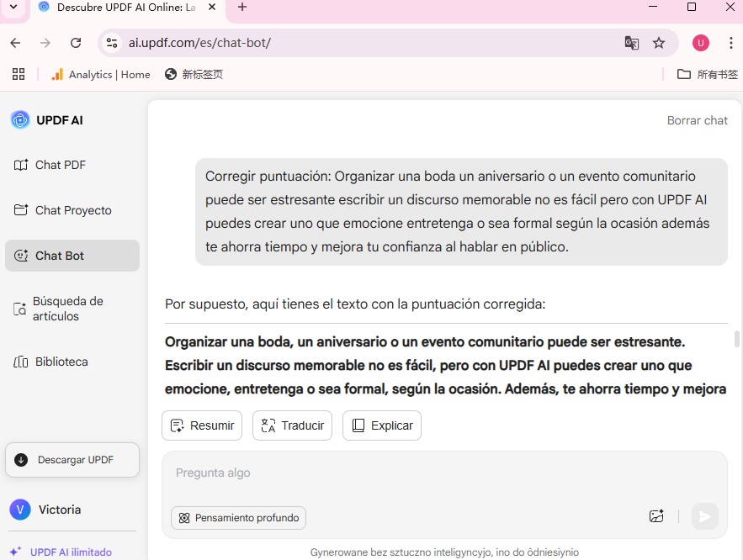Select Chat Bot in the sidebar
Image resolution: width=743 pixels, height=560 pixels.
(x=72, y=256)
